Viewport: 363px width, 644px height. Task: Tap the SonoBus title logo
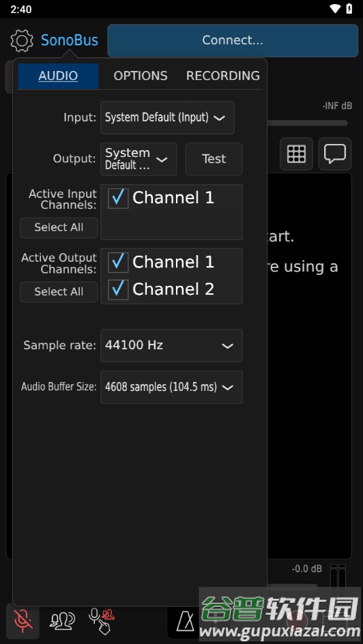70,40
